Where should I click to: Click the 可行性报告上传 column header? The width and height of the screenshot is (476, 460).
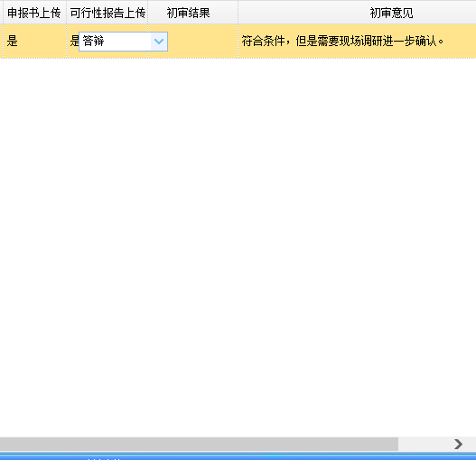107,13
